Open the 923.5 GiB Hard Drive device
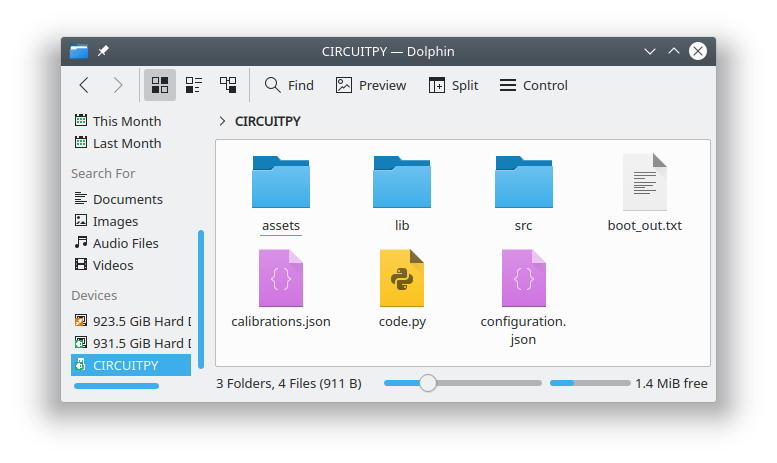This screenshot has height=463, width=777. [x=131, y=321]
